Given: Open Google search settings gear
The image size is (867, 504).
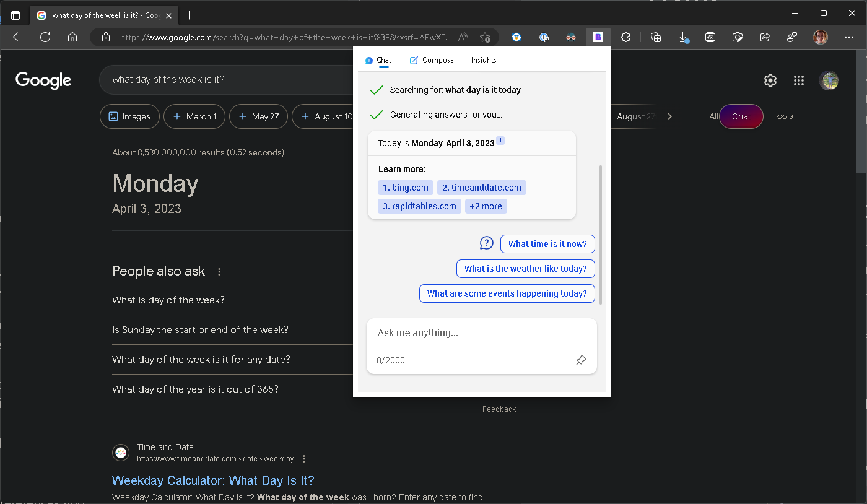Looking at the screenshot, I should [x=770, y=80].
